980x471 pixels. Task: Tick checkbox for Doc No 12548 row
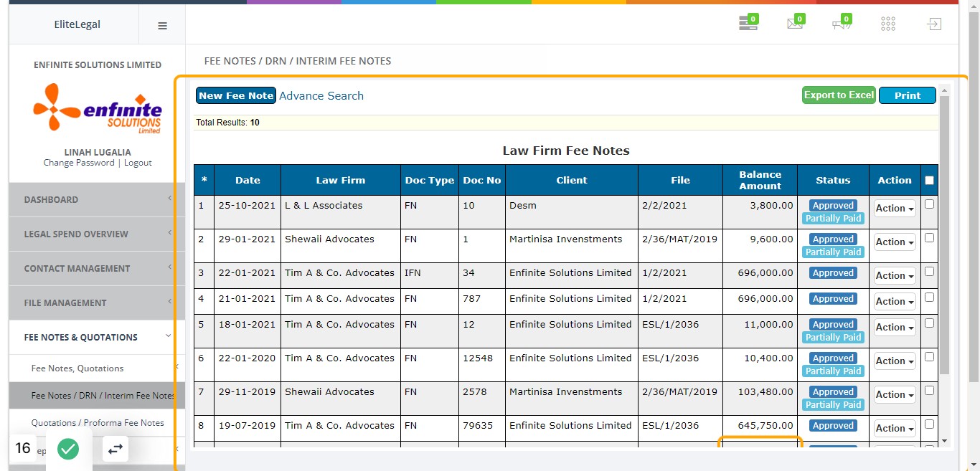[x=930, y=357]
